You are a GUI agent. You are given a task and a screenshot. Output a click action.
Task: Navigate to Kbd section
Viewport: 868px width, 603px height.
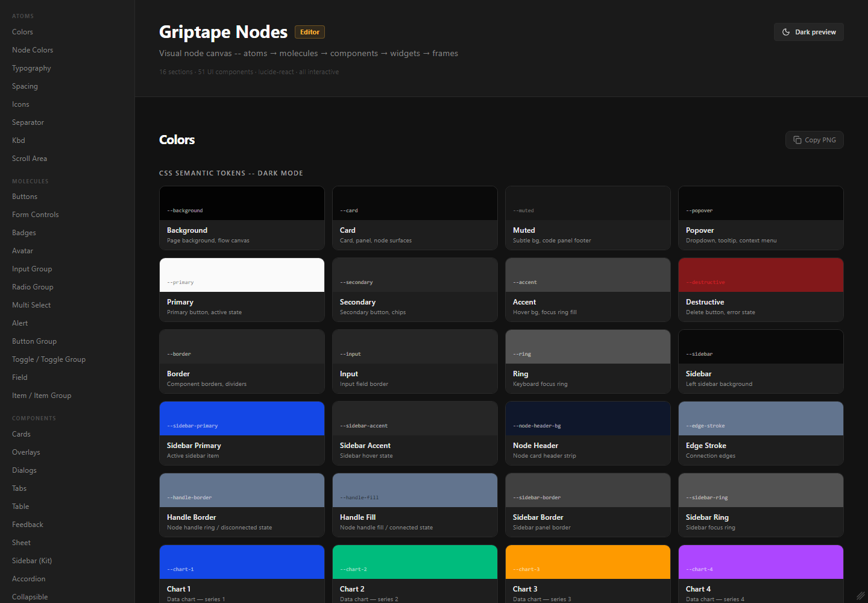click(x=19, y=140)
